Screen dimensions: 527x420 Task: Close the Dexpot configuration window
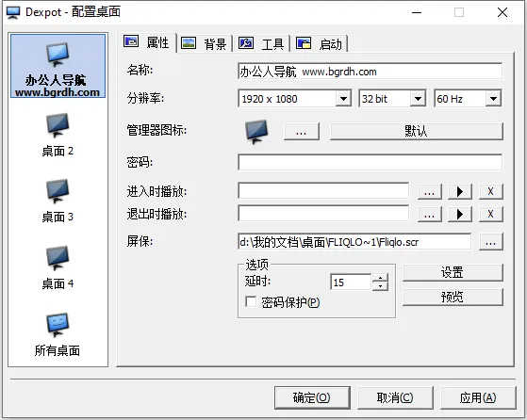coord(502,12)
